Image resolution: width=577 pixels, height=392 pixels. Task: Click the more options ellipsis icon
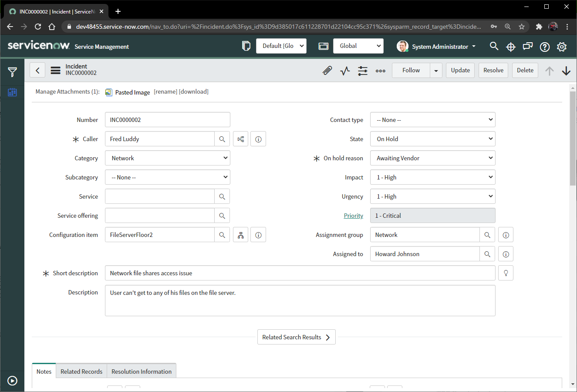(380, 71)
